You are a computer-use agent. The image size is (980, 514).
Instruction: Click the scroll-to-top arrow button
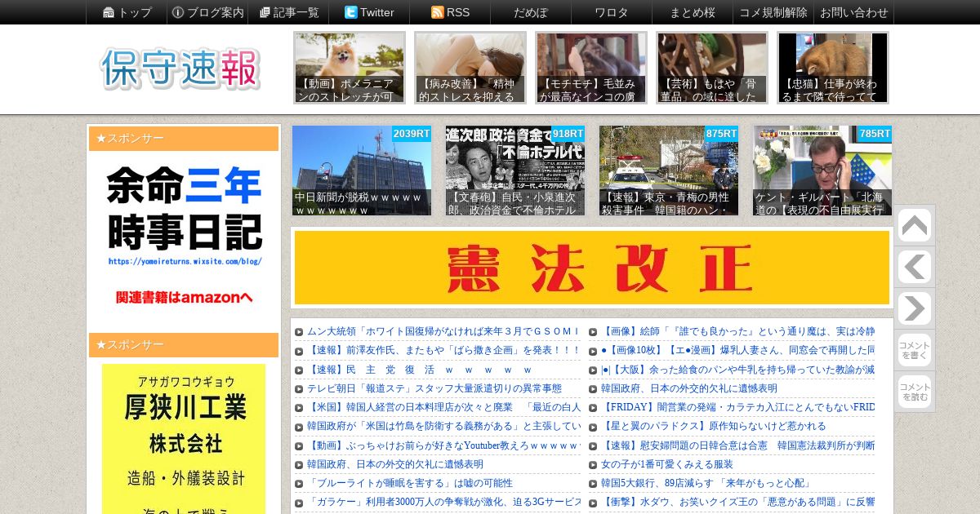(x=914, y=226)
